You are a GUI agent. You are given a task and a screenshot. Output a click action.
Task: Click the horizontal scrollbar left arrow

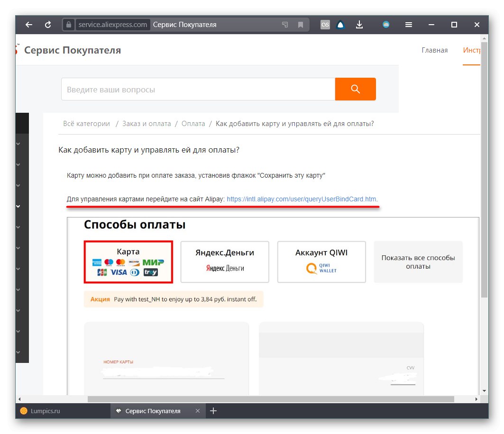click(x=19, y=399)
